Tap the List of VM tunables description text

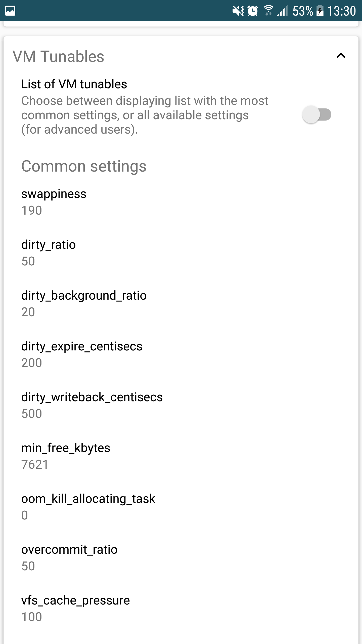(145, 115)
